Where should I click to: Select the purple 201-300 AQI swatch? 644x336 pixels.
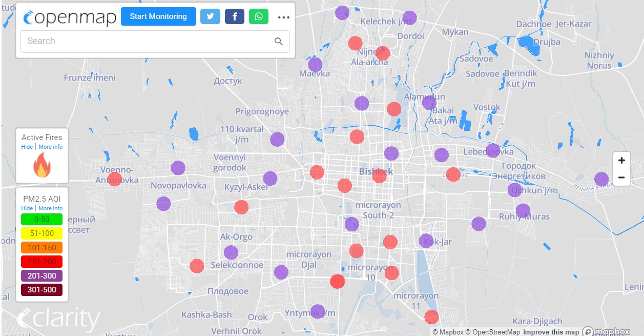41,275
